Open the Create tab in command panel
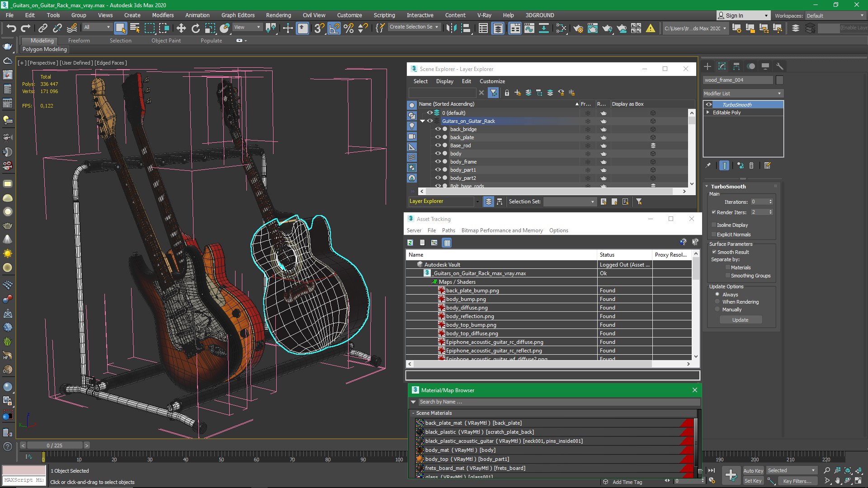The width and height of the screenshot is (868, 488). (708, 66)
